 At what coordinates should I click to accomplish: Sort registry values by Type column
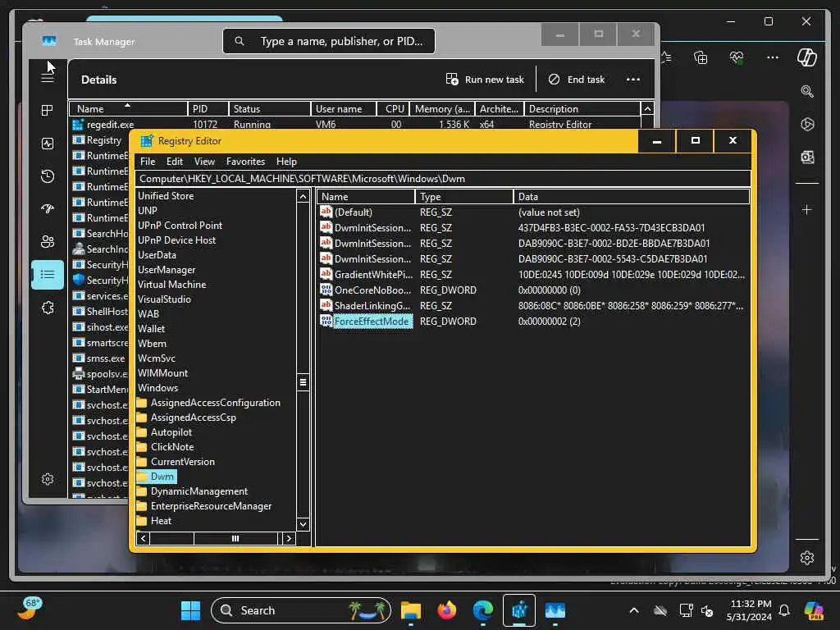(464, 197)
